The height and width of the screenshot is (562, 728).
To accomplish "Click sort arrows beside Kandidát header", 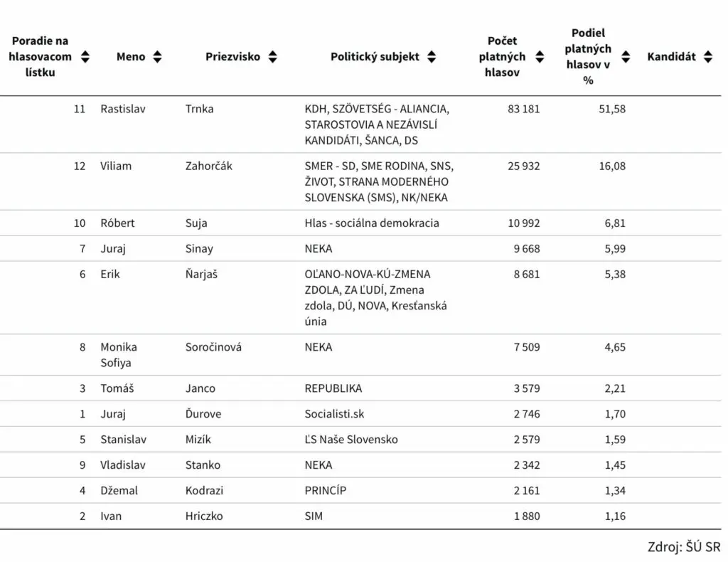I will [708, 57].
